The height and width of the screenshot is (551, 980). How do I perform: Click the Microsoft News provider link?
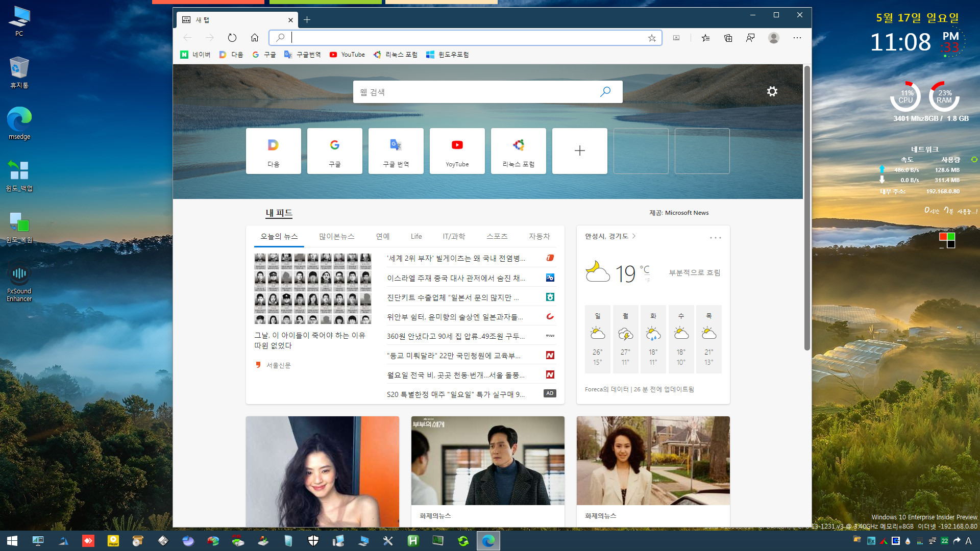click(x=687, y=213)
